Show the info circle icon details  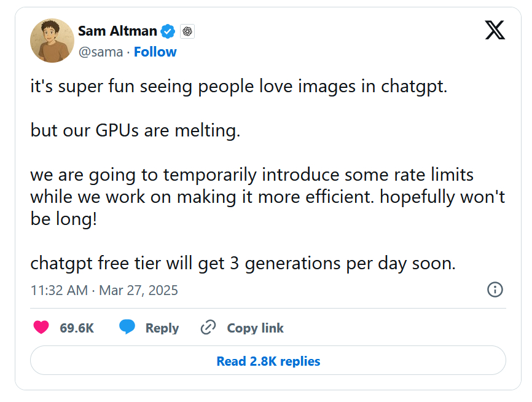(495, 290)
